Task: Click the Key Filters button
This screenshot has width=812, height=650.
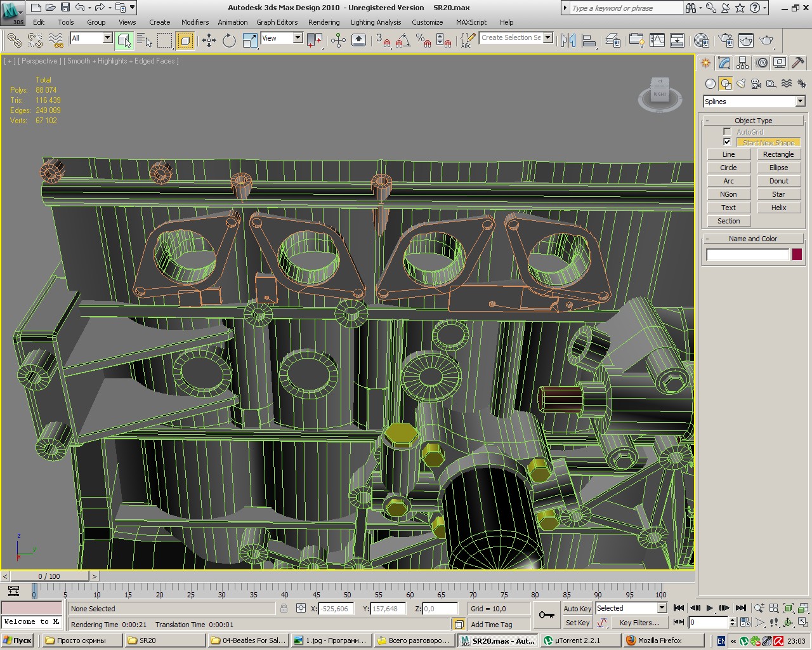Action: pyautogui.click(x=639, y=623)
